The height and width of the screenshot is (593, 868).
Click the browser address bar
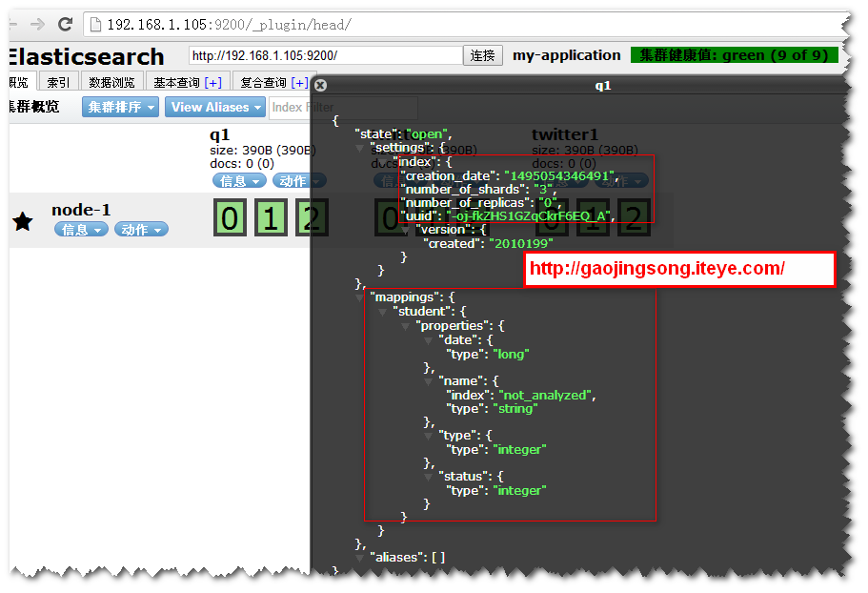465,25
